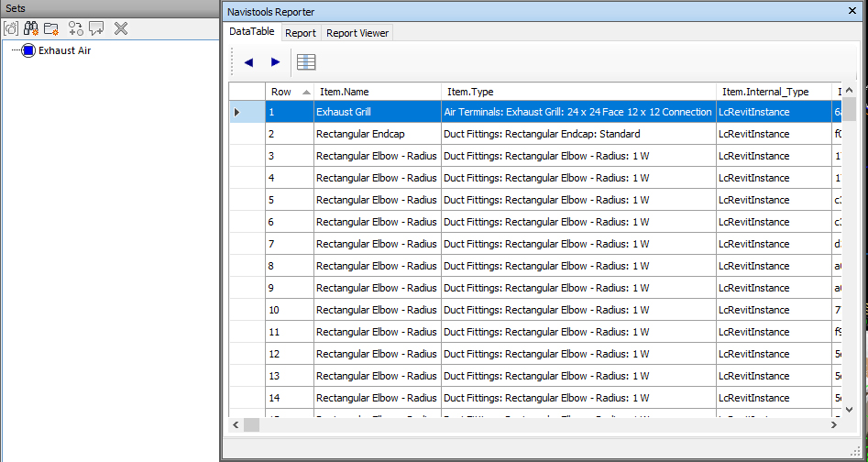Click LcRevitInstance in row 10

tap(774, 310)
